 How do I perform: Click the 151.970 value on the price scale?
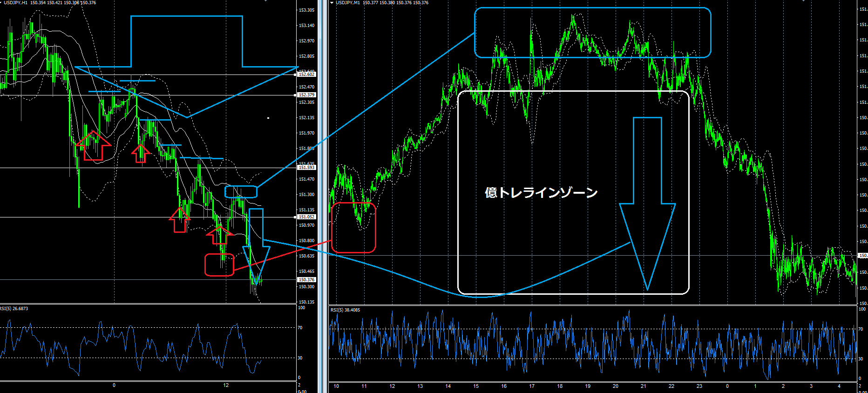306,133
